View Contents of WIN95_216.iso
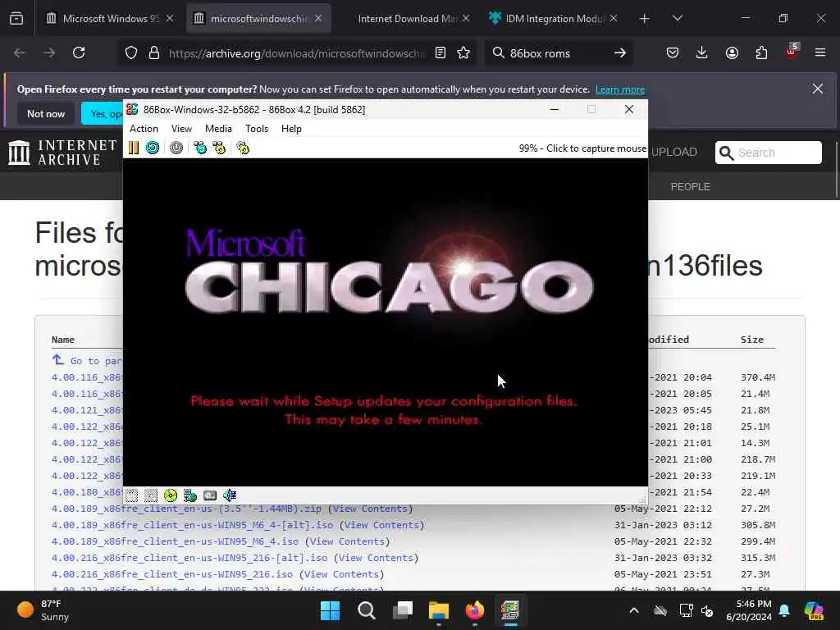 point(342,574)
